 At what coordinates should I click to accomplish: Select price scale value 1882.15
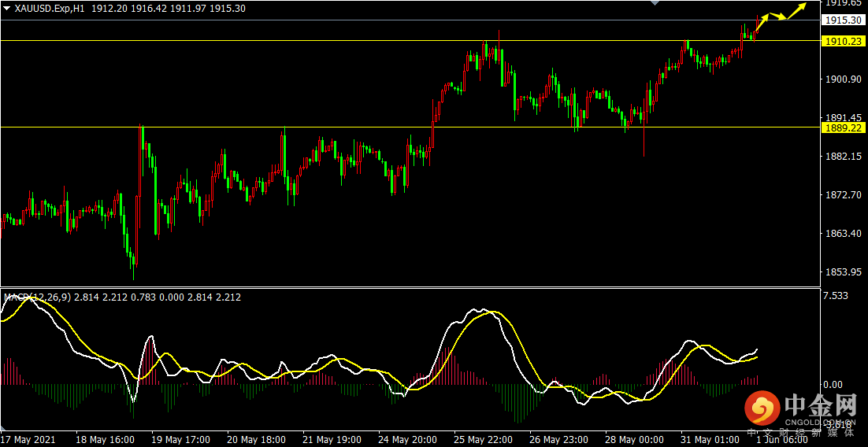[x=844, y=157]
